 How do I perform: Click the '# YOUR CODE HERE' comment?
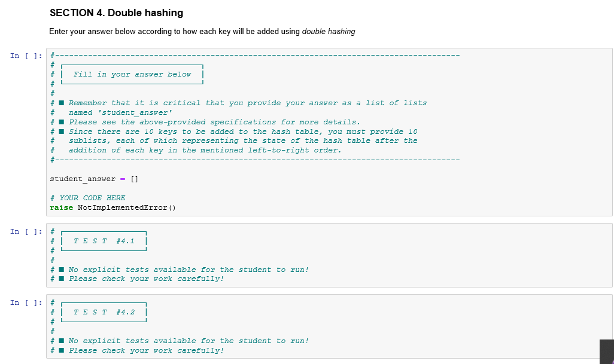[x=88, y=198]
